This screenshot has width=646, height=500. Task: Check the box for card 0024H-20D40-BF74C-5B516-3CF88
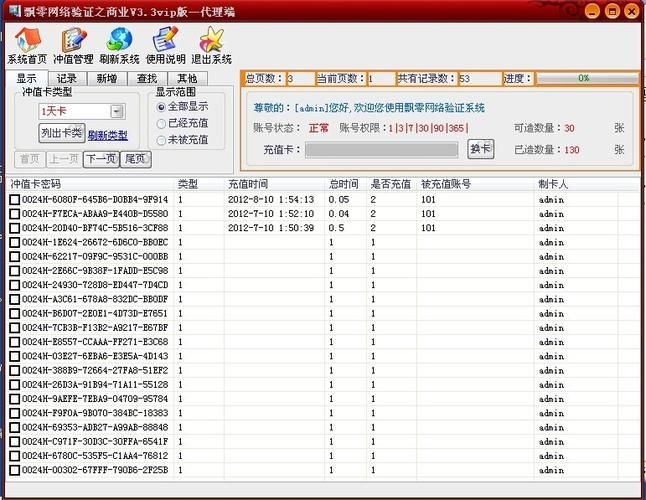pyautogui.click(x=15, y=228)
